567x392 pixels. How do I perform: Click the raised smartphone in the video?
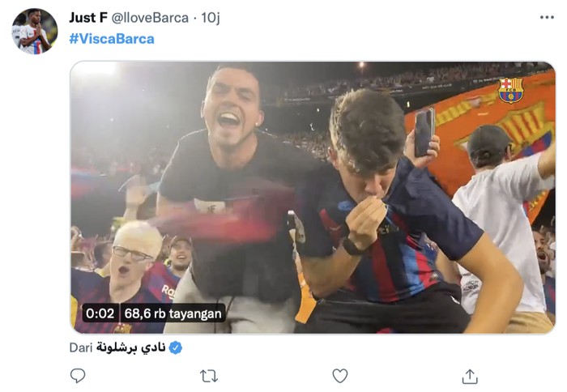(424, 131)
